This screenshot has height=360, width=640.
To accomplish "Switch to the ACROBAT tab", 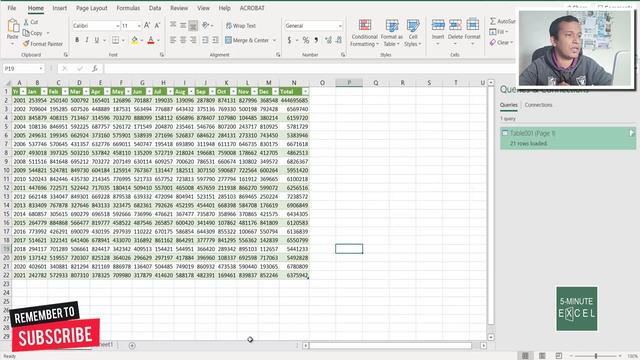I will click(x=252, y=8).
